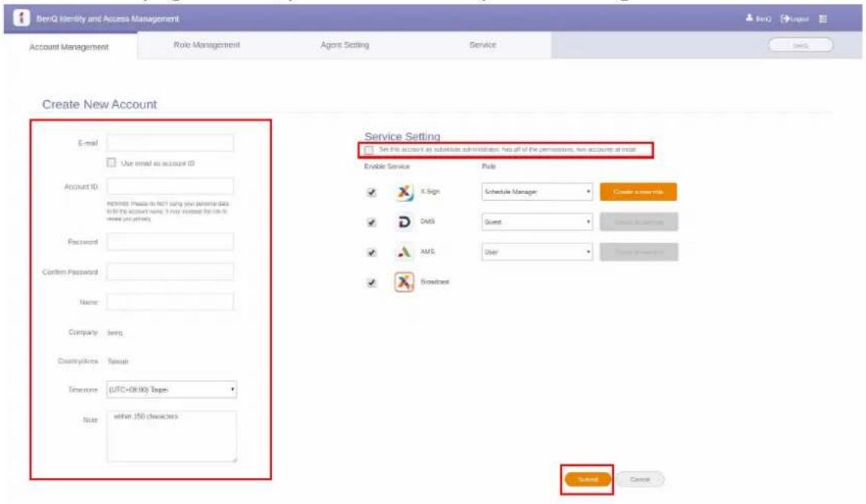The width and height of the screenshot is (866, 504).
Task: Click the Confirm Password input field
Action: (x=170, y=272)
